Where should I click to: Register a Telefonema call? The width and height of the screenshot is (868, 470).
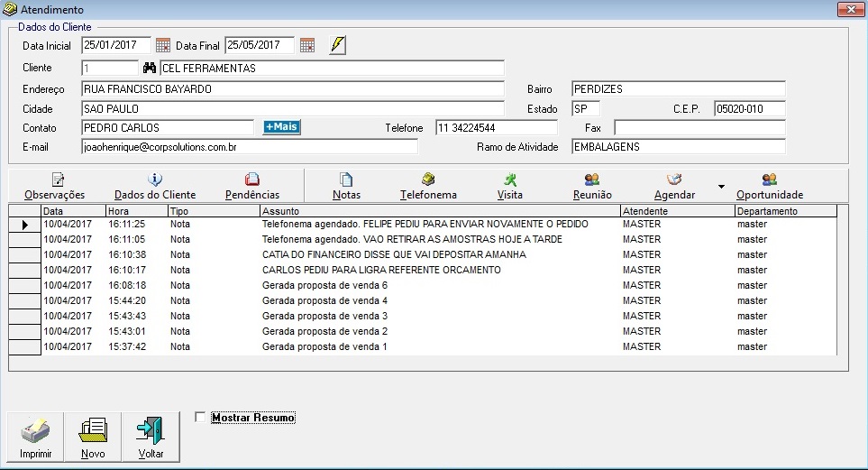click(428, 187)
